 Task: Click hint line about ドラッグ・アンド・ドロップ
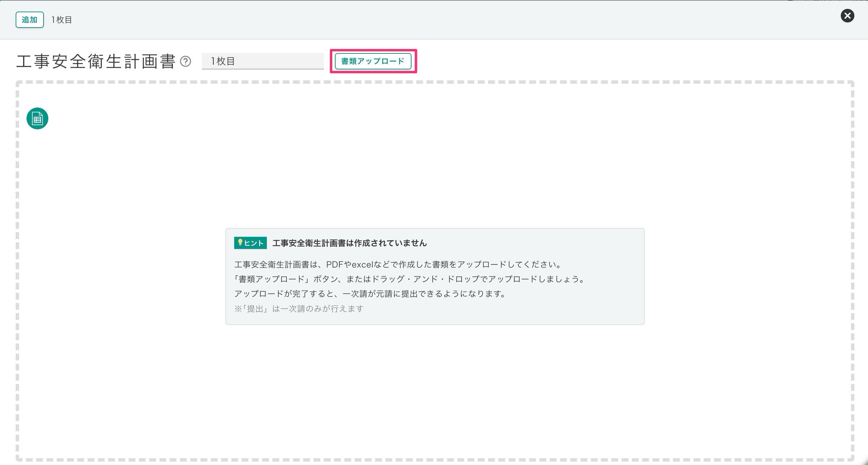tap(409, 279)
